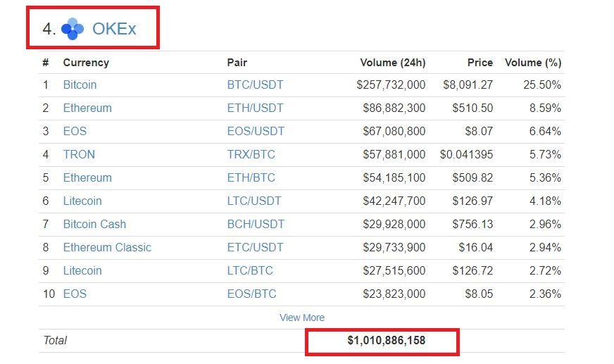614x364 pixels.
Task: Expand the list with View More
Action: (x=302, y=318)
